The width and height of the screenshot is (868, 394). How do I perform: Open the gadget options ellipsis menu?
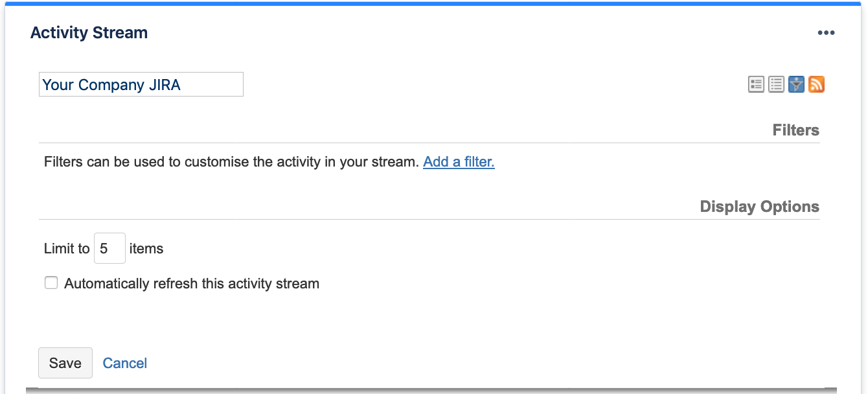click(827, 32)
